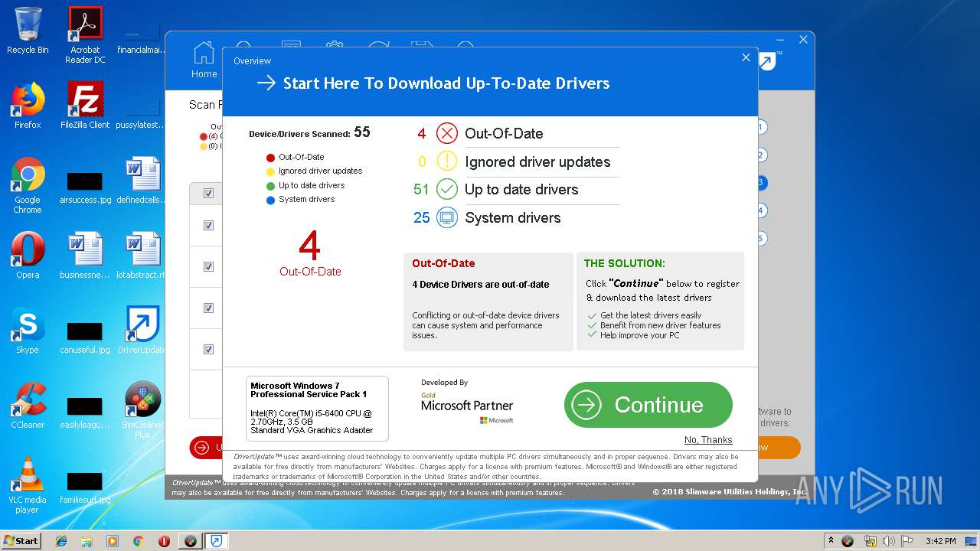Select the CCleaner desktop shortcut
Screen dimensions: 980x551
pyautogui.click(x=28, y=406)
